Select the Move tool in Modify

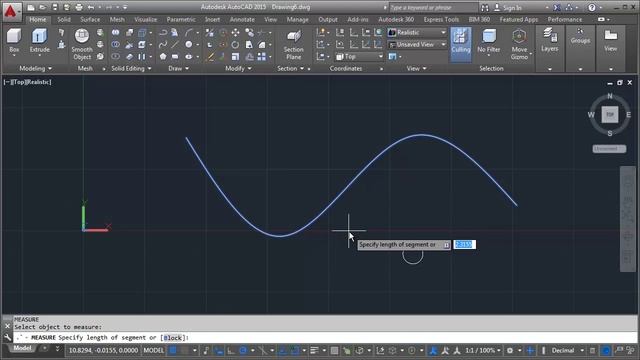[x=236, y=33]
